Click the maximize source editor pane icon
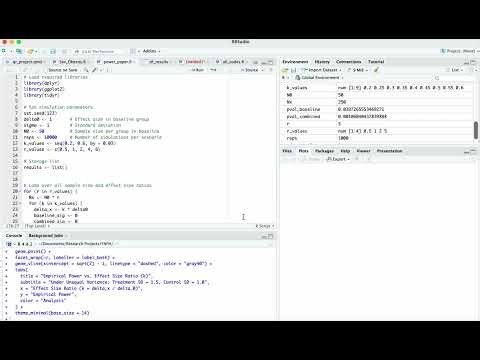Image resolution: width=480 pixels, height=360 pixels. [x=271, y=62]
